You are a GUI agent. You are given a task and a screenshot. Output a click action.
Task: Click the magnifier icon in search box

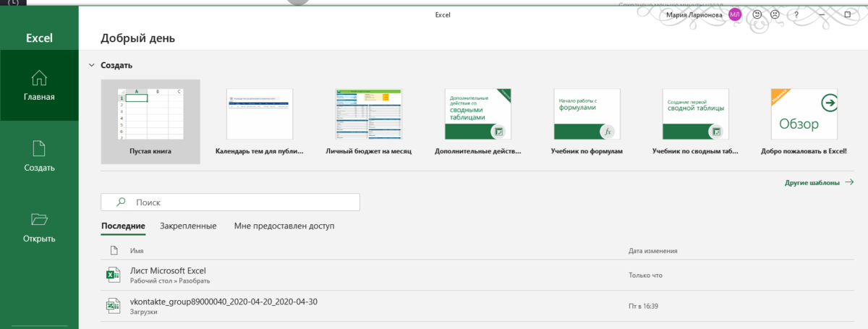tap(121, 202)
